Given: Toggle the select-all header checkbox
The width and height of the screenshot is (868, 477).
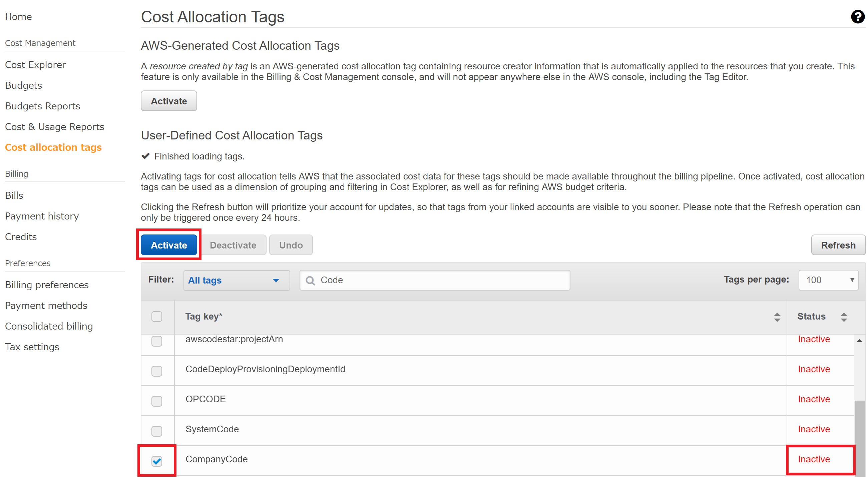Looking at the screenshot, I should point(157,316).
